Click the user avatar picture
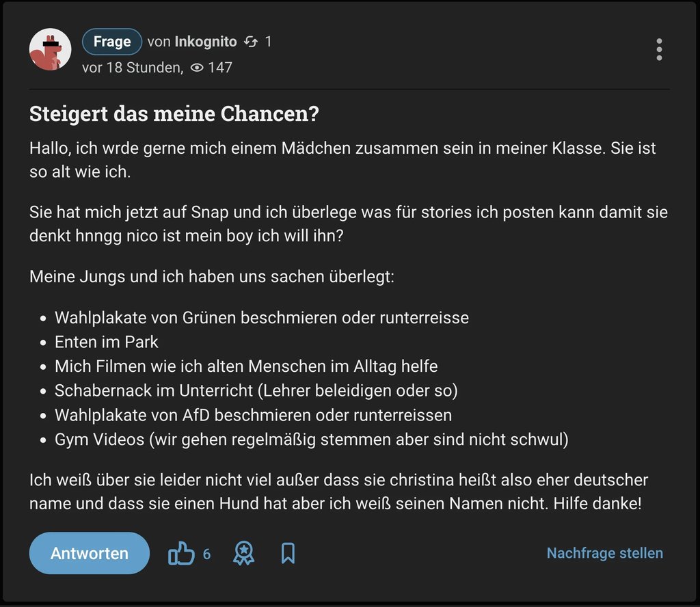The height and width of the screenshot is (607, 700). pos(50,49)
